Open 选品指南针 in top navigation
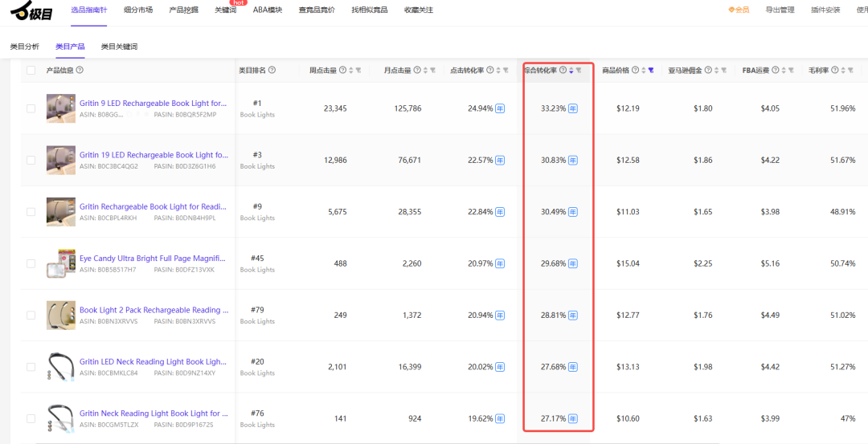 [x=89, y=10]
